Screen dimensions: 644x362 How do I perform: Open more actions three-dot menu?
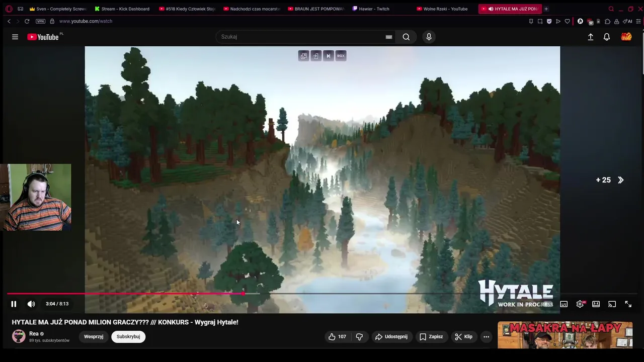point(486,336)
